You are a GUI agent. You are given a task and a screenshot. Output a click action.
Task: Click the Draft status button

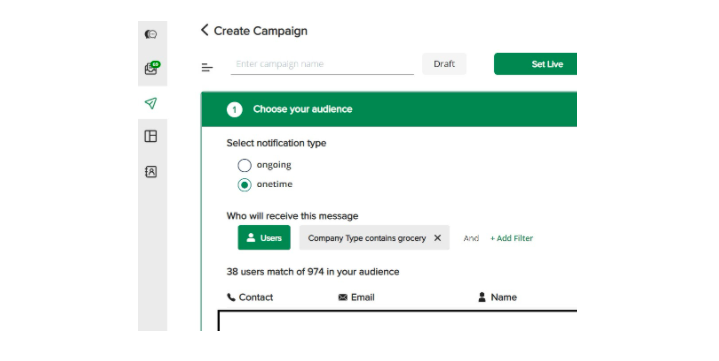point(444,64)
